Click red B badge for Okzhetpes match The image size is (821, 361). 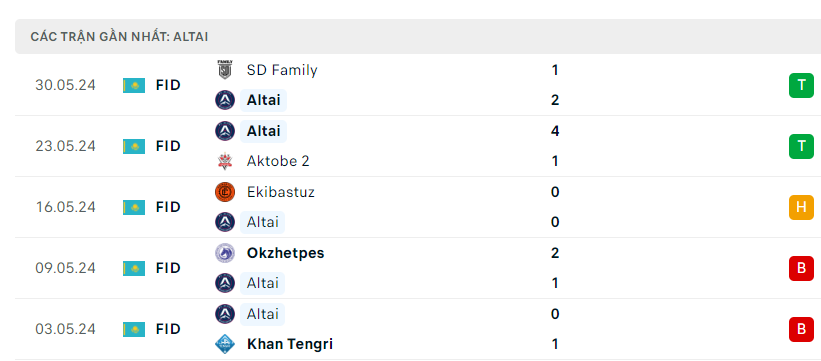(x=801, y=268)
